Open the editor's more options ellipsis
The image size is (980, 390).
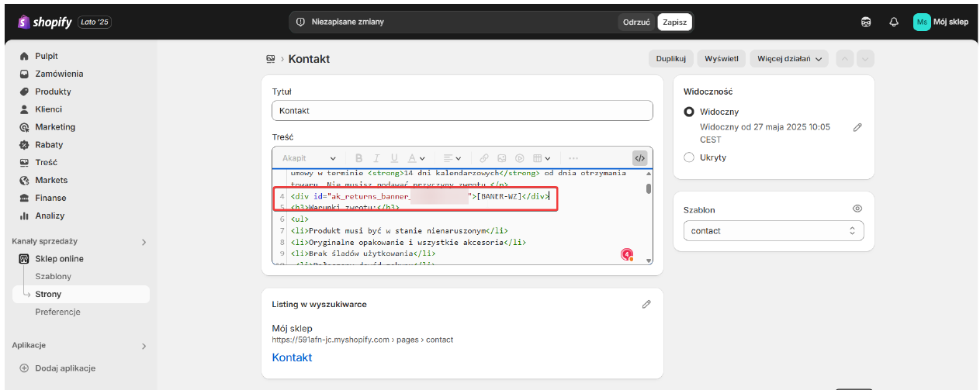pyautogui.click(x=573, y=158)
